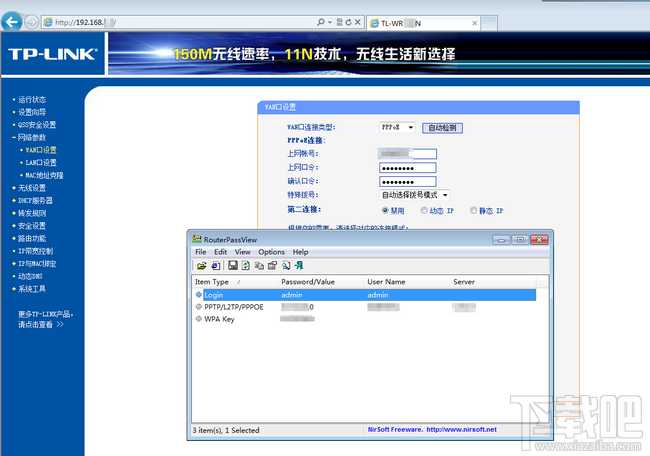Click the Find toolbar icon in RouterPassView
This screenshot has height=456, width=650.
286,266
